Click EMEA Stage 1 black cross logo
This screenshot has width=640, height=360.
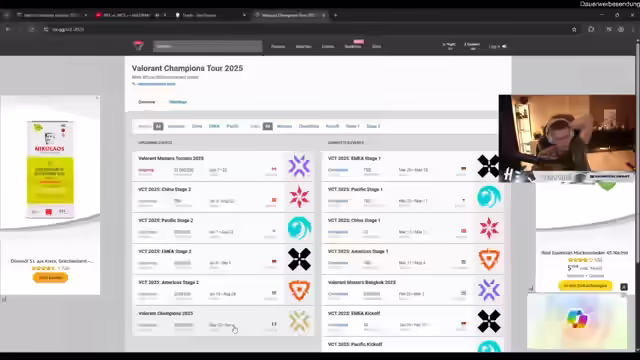[x=488, y=166]
